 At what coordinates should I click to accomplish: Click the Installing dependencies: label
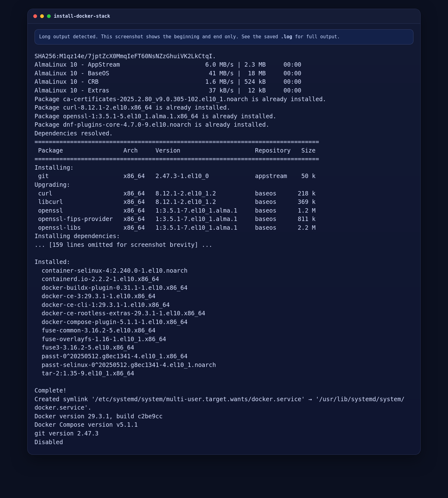[x=77, y=236]
